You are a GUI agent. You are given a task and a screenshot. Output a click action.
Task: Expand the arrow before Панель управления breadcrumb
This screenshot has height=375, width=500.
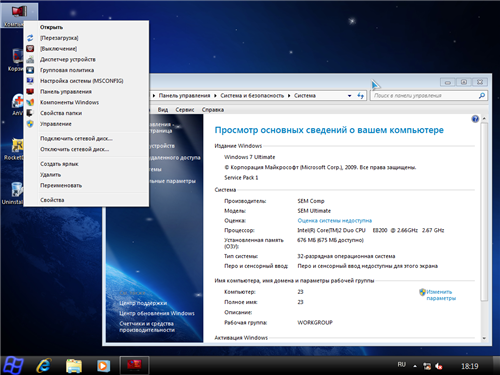pos(154,96)
